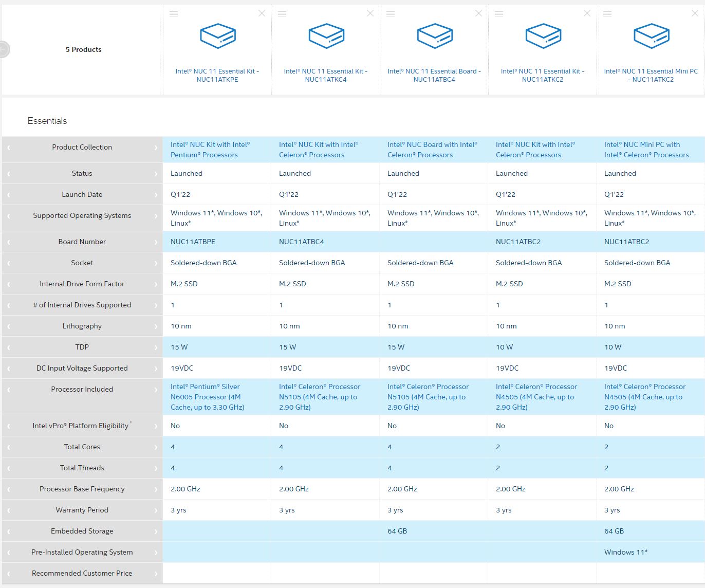Click the left chevron on Supported Operating Systems row
Screen dimensions: 705x588
pos(9,216)
